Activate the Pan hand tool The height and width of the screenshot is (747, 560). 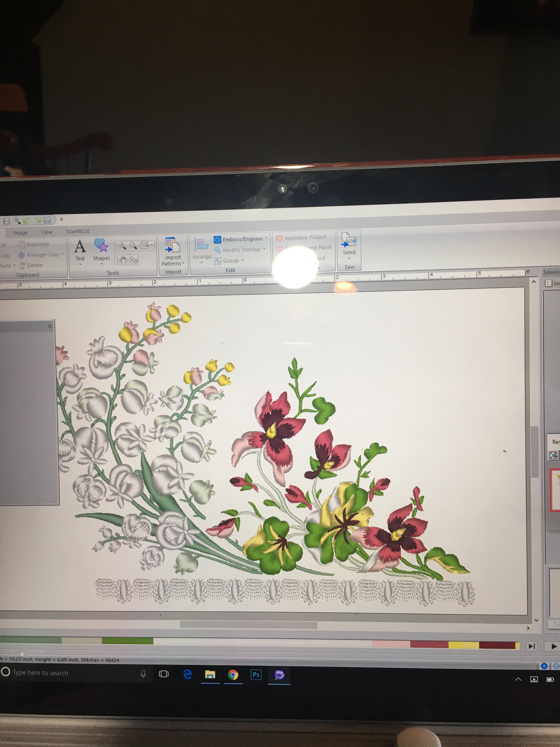tap(123, 260)
